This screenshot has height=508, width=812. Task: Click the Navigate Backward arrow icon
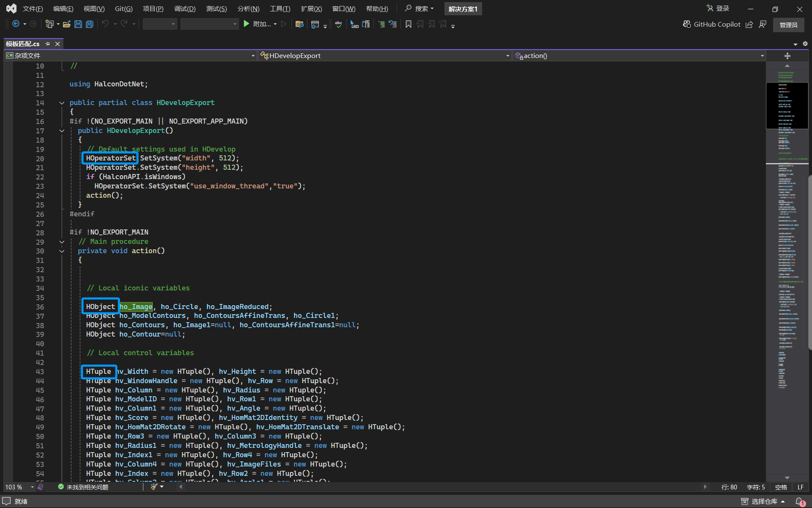(x=16, y=24)
